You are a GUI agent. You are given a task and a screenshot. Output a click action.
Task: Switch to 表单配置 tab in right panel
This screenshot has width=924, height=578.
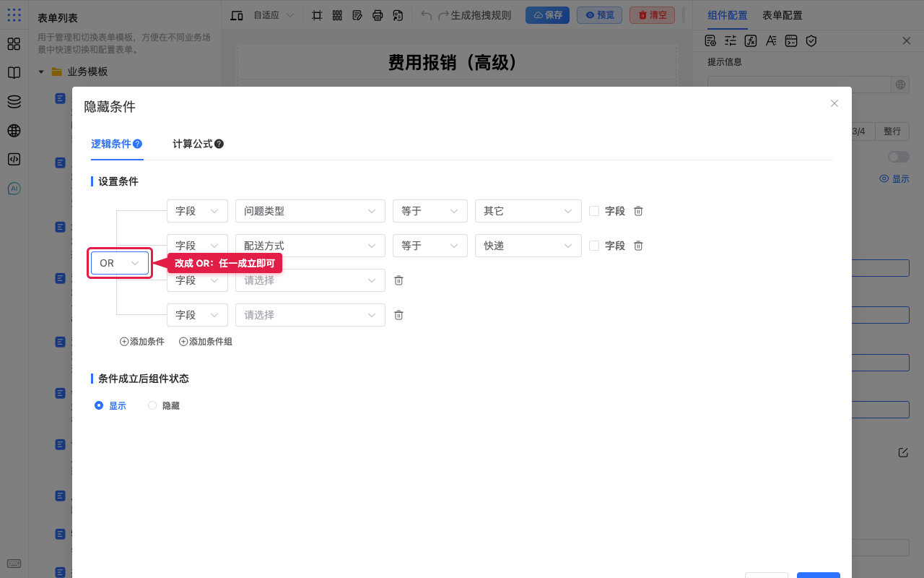pyautogui.click(x=783, y=15)
